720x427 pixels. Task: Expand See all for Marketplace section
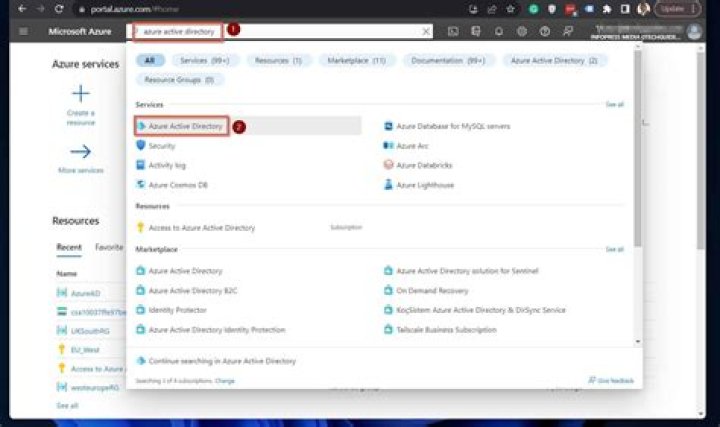[x=614, y=249]
